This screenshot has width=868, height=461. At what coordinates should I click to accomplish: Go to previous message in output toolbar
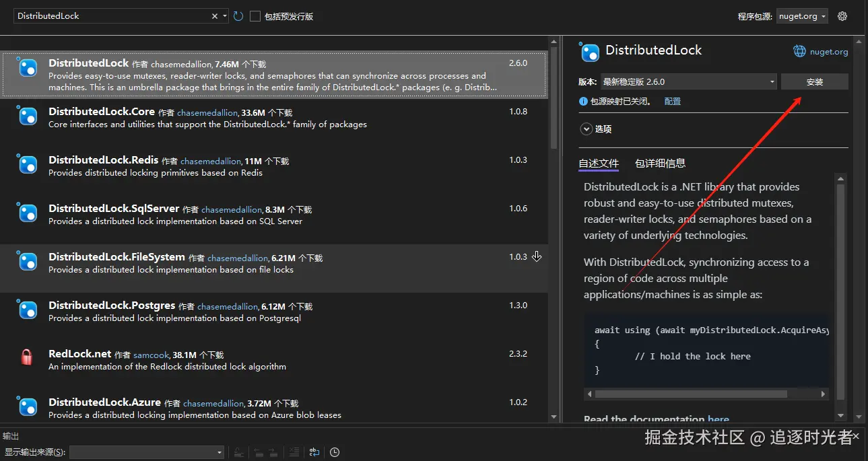(259, 452)
